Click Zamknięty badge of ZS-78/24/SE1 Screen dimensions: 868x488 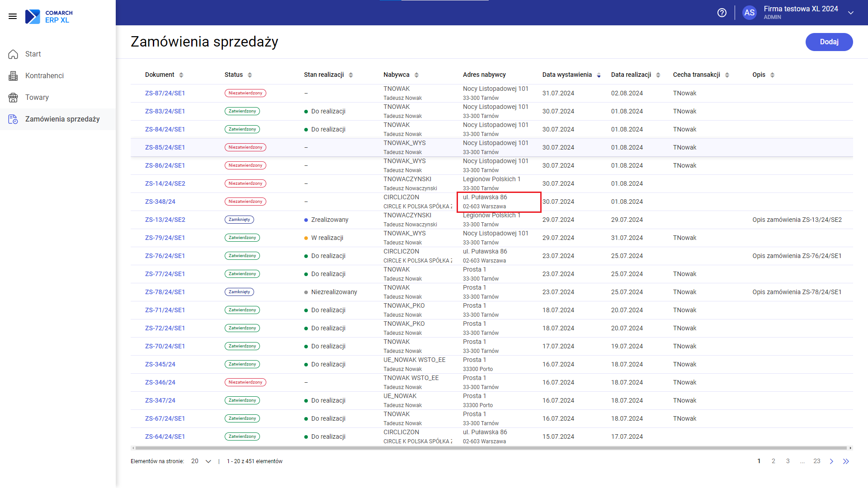pos(239,292)
